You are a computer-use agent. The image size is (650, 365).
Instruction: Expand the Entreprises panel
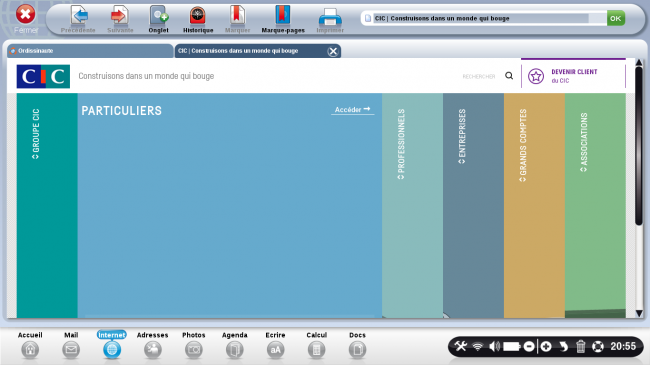click(x=462, y=136)
